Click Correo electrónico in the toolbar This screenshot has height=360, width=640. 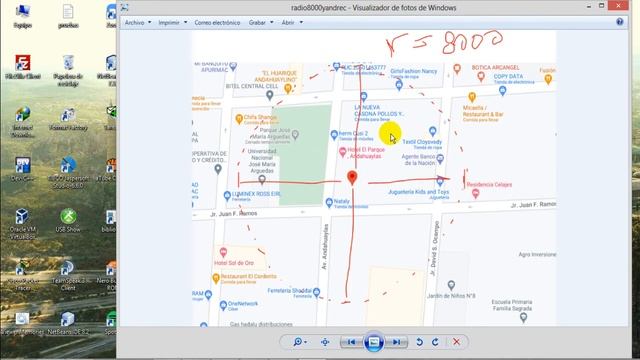pyautogui.click(x=217, y=22)
